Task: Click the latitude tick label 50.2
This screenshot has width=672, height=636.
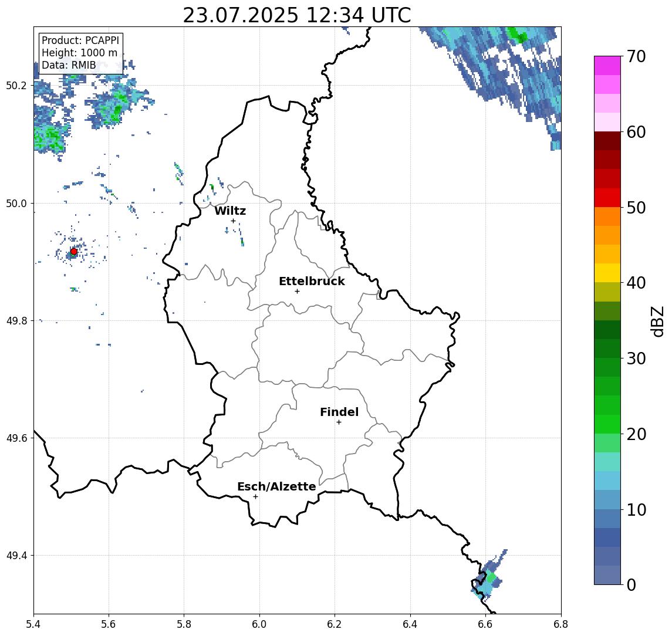Action: (16, 86)
